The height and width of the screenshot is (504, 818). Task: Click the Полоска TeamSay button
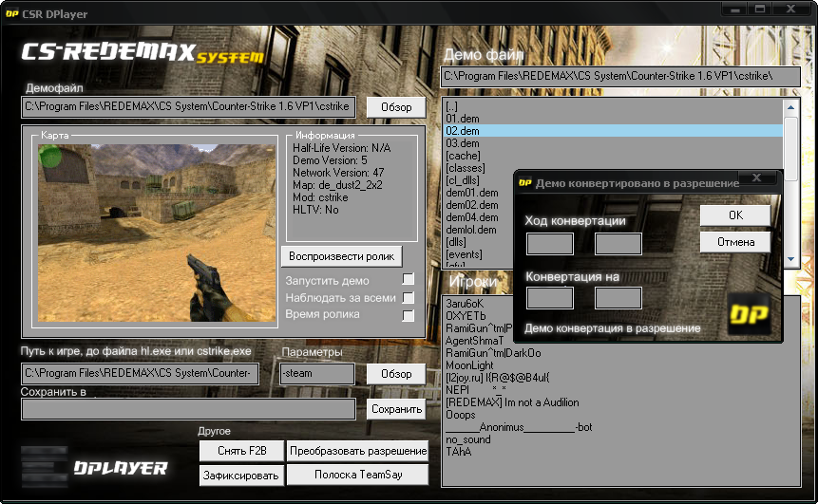[358, 475]
